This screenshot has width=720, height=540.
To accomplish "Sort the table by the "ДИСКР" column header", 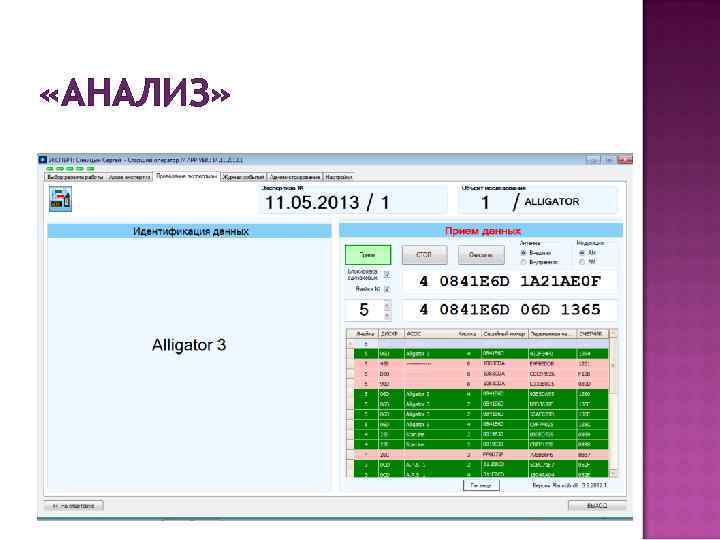I will (391, 334).
